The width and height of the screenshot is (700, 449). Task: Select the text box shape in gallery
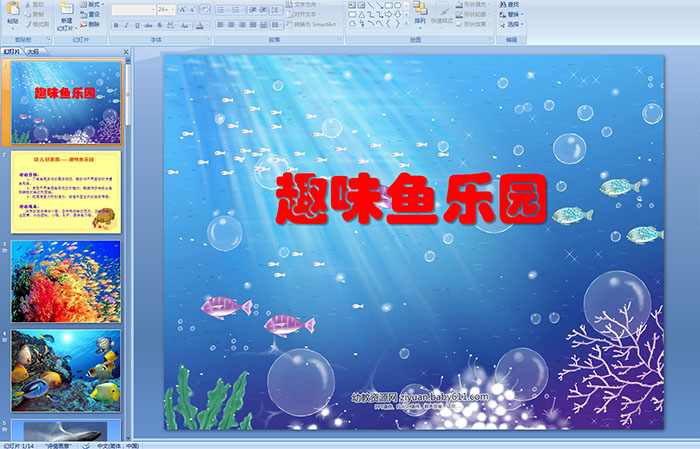click(x=352, y=5)
